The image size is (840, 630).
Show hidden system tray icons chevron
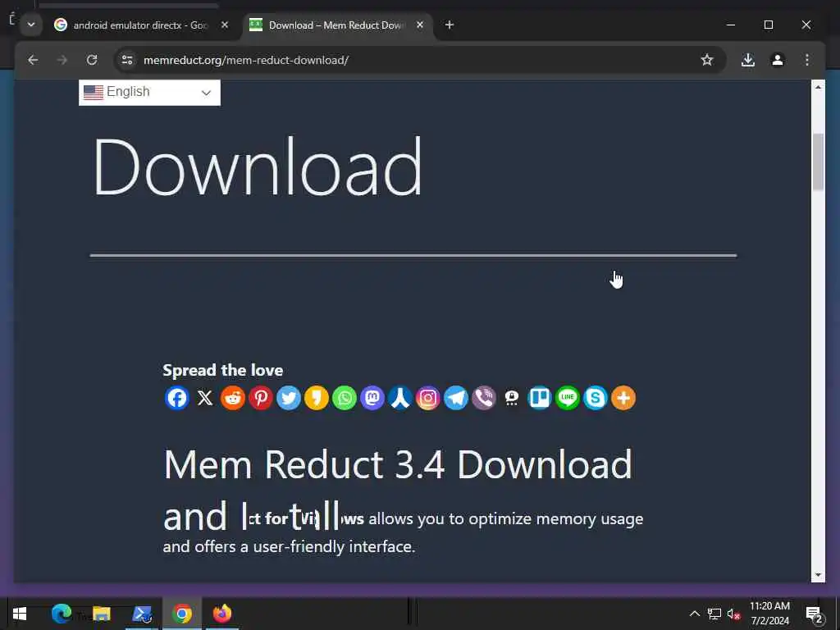pyautogui.click(x=694, y=614)
